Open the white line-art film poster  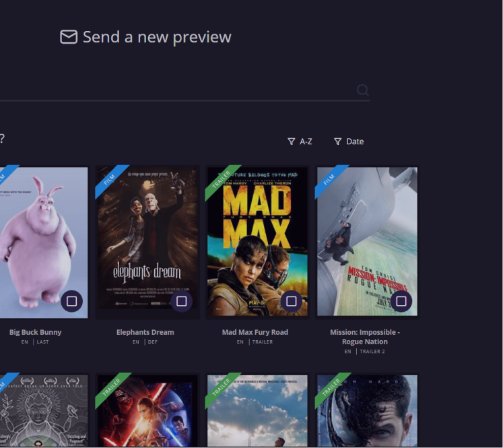coord(44,411)
